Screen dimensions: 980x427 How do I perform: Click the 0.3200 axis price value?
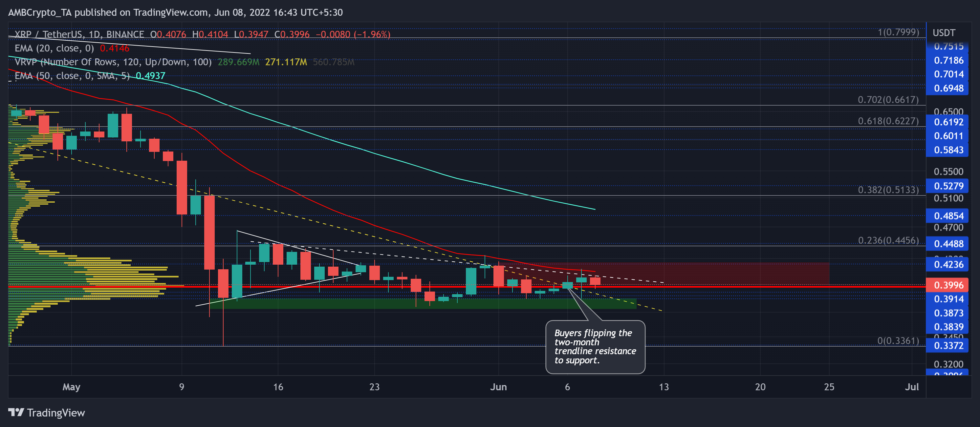949,364
